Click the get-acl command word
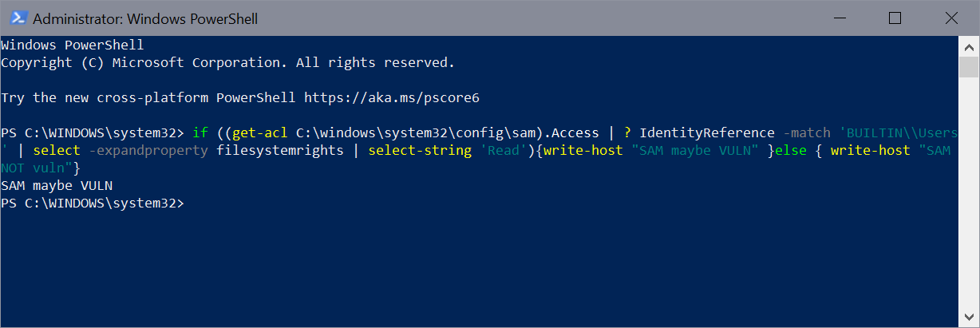The image size is (980, 328). coord(259,132)
